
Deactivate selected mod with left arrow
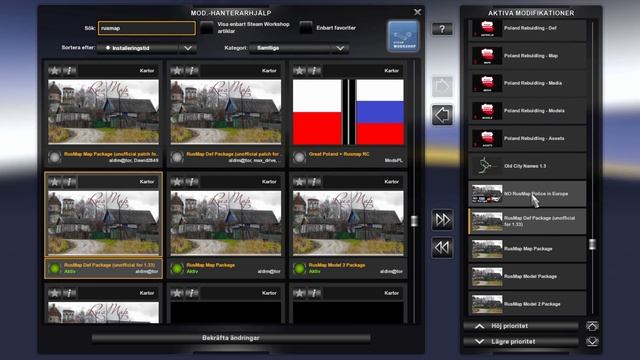442,115
